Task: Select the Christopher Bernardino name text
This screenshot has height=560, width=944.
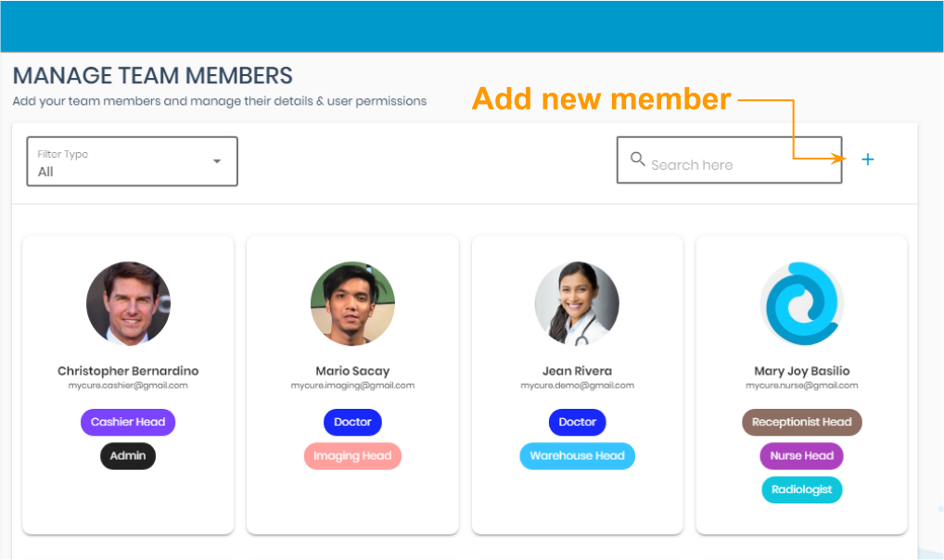Action: tap(128, 371)
